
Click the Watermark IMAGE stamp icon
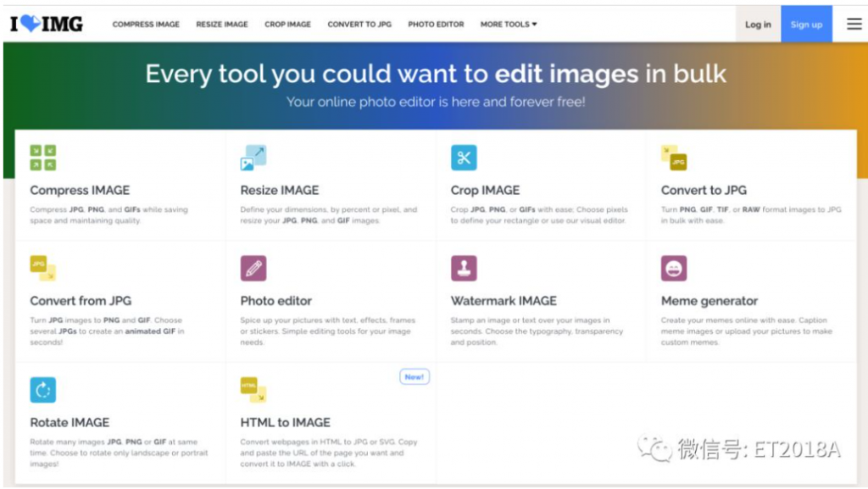click(x=464, y=269)
